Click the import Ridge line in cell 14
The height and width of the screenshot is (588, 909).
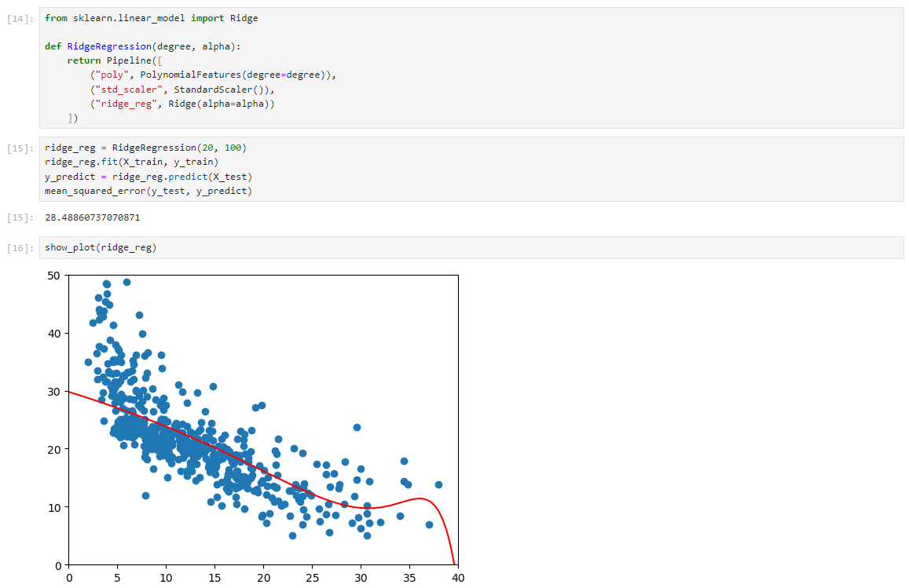click(152, 18)
